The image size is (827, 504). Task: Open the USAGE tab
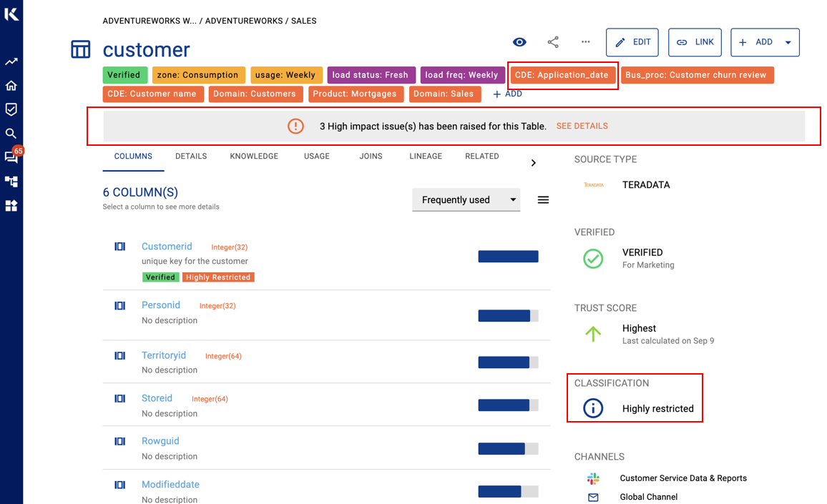click(x=316, y=157)
